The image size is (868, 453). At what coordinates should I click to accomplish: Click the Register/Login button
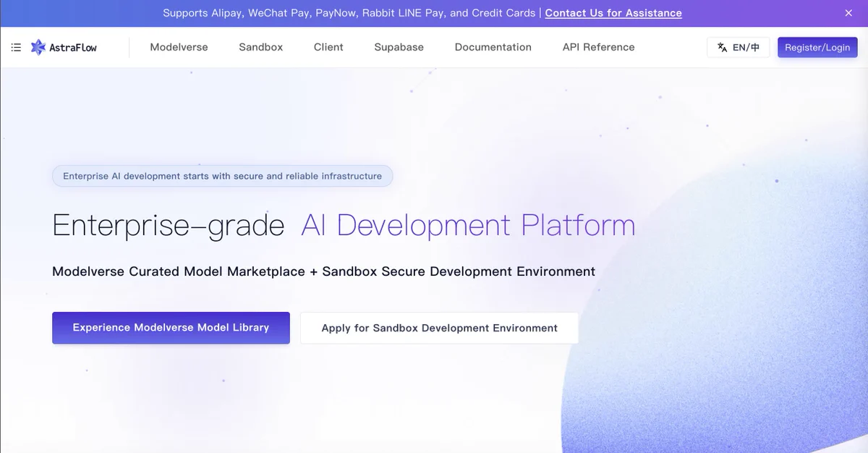pos(817,48)
